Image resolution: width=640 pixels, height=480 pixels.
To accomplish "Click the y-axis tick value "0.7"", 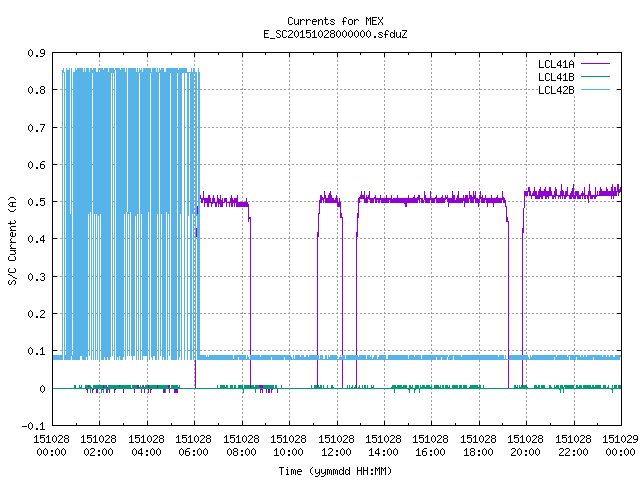I will point(36,128).
